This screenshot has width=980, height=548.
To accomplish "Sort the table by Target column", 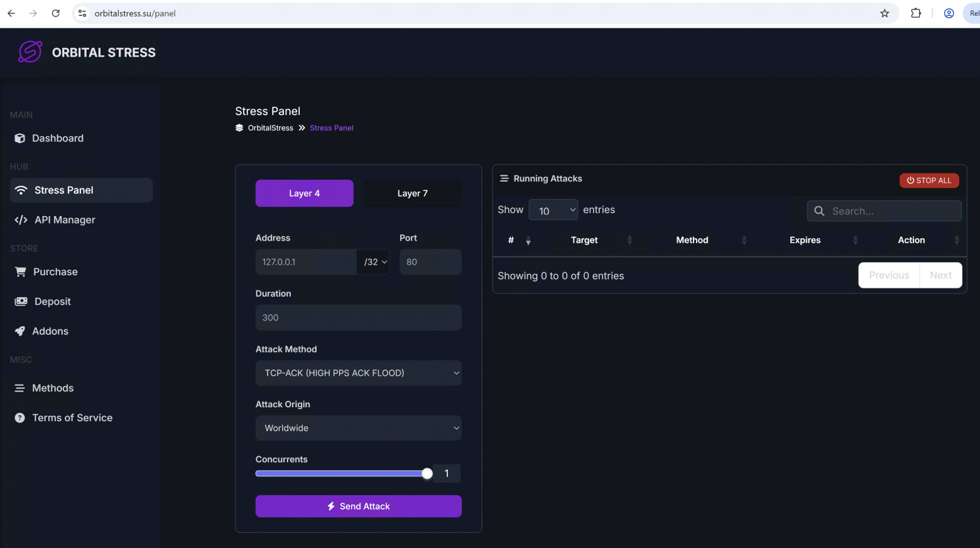I will pyautogui.click(x=584, y=240).
